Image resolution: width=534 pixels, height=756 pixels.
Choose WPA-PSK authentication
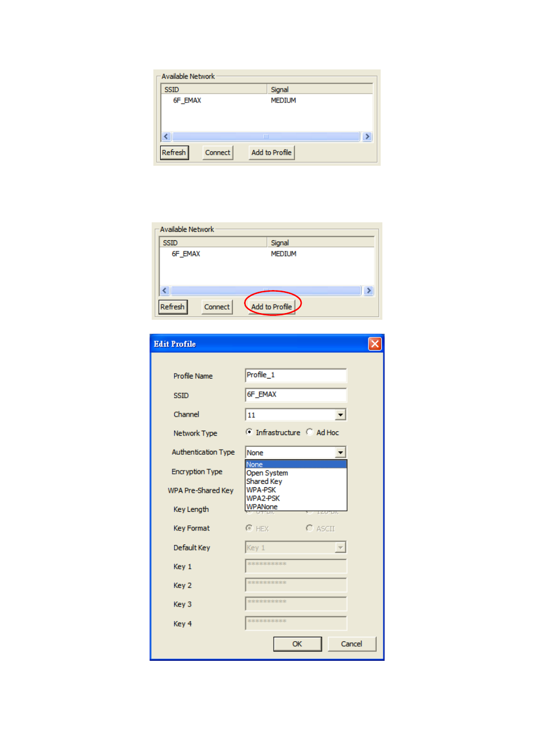click(x=296, y=490)
